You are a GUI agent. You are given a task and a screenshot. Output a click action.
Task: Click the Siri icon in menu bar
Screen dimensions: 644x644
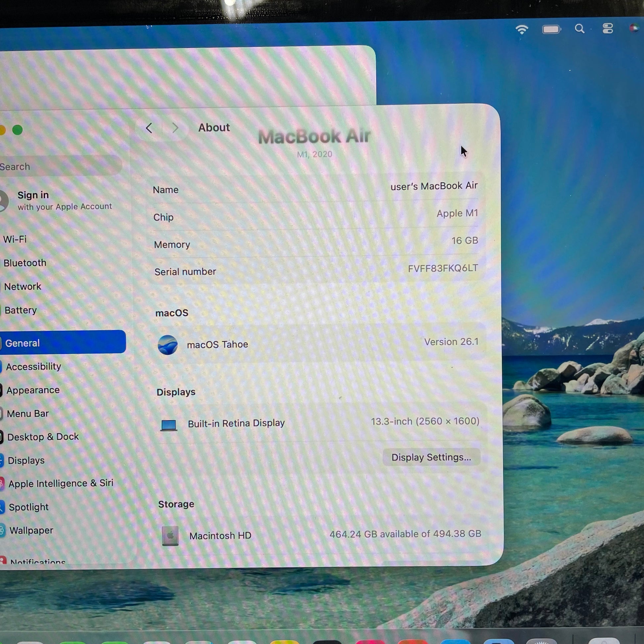pos(634,28)
